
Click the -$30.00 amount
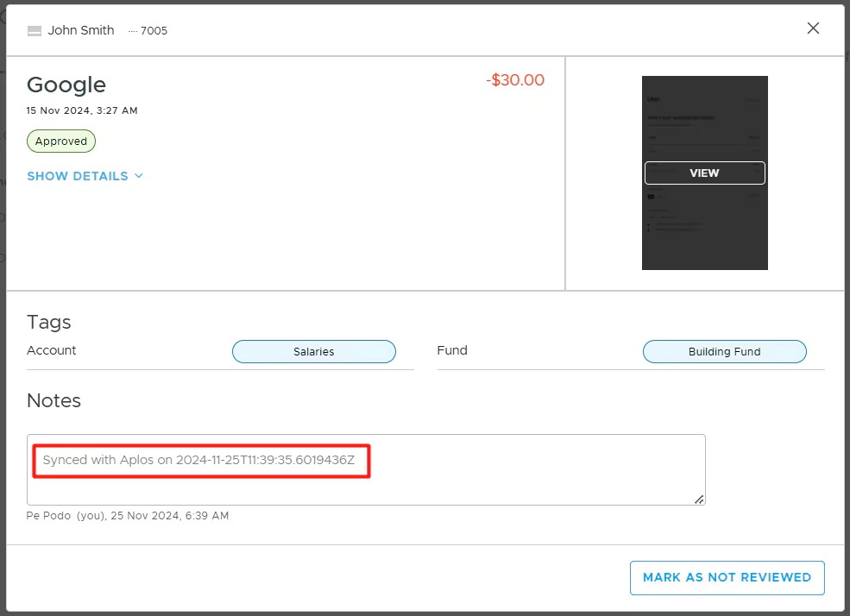pyautogui.click(x=515, y=80)
